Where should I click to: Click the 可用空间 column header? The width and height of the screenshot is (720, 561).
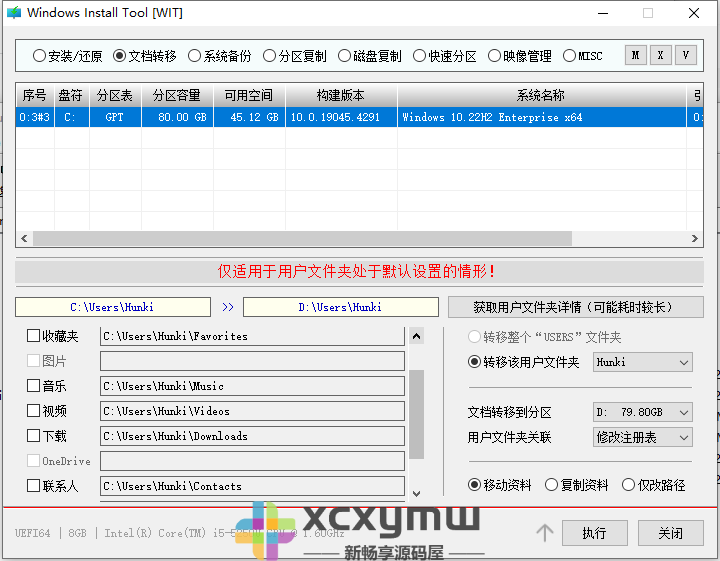coord(249,95)
